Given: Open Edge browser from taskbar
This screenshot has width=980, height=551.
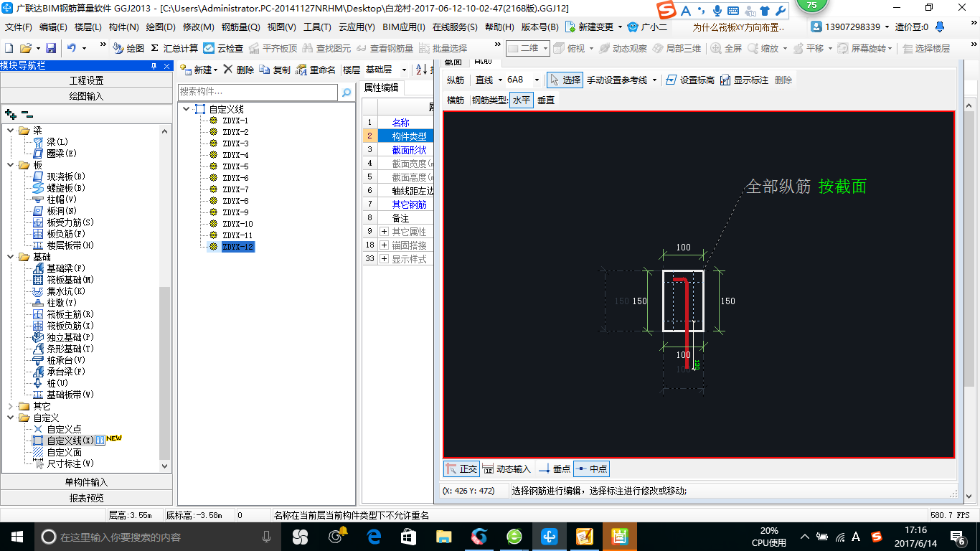Looking at the screenshot, I should tap(374, 537).
